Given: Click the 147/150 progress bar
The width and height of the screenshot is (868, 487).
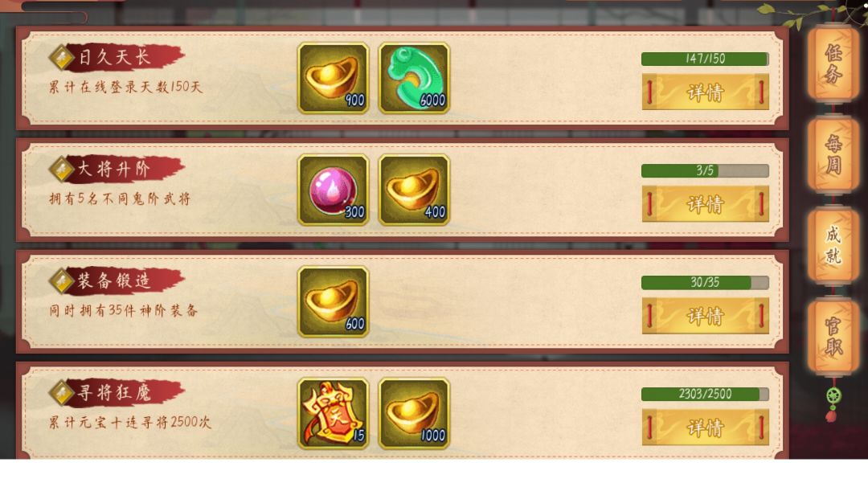Looking at the screenshot, I should point(706,59).
